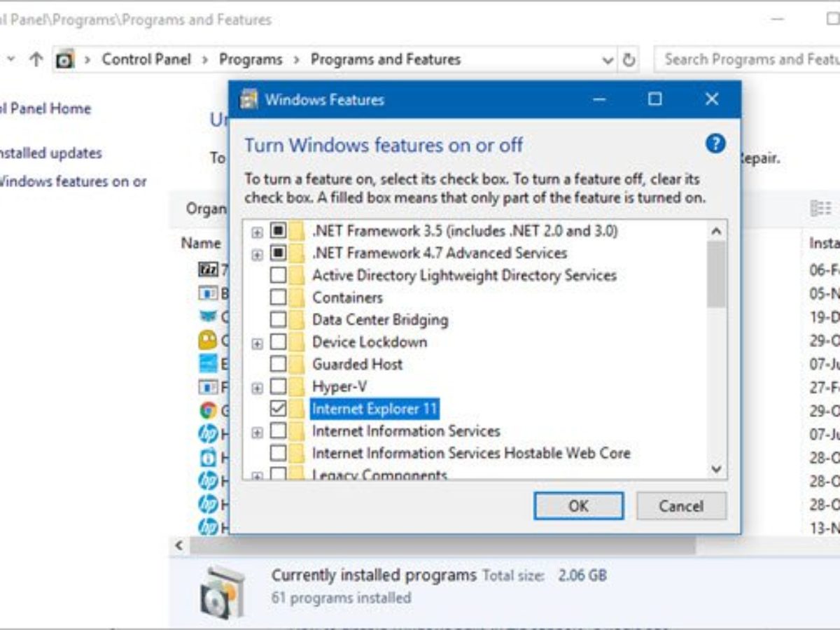Open dropdown after Control Panel breadcrumb
Image resolution: width=840 pixels, height=630 pixels.
click(204, 59)
